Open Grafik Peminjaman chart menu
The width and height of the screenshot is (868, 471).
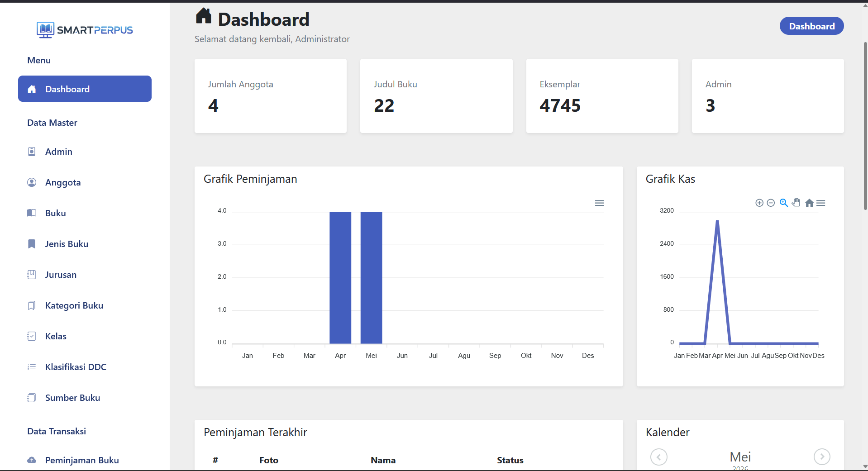(x=599, y=203)
